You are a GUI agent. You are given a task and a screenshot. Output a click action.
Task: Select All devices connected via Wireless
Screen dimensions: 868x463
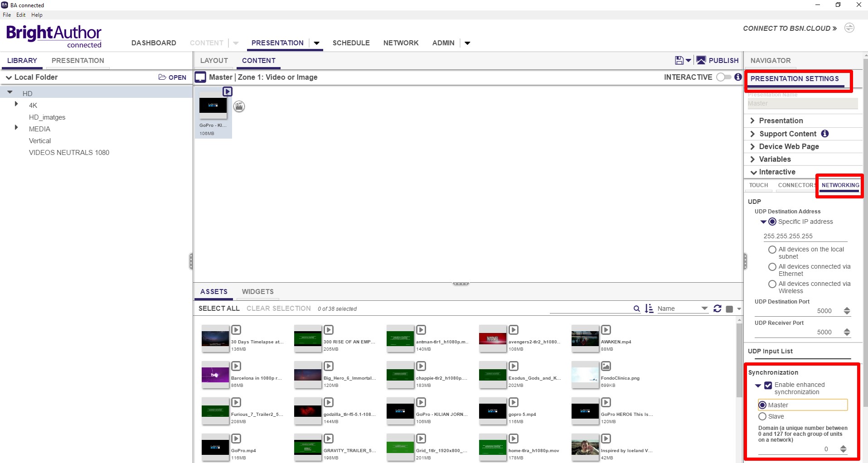772,284
